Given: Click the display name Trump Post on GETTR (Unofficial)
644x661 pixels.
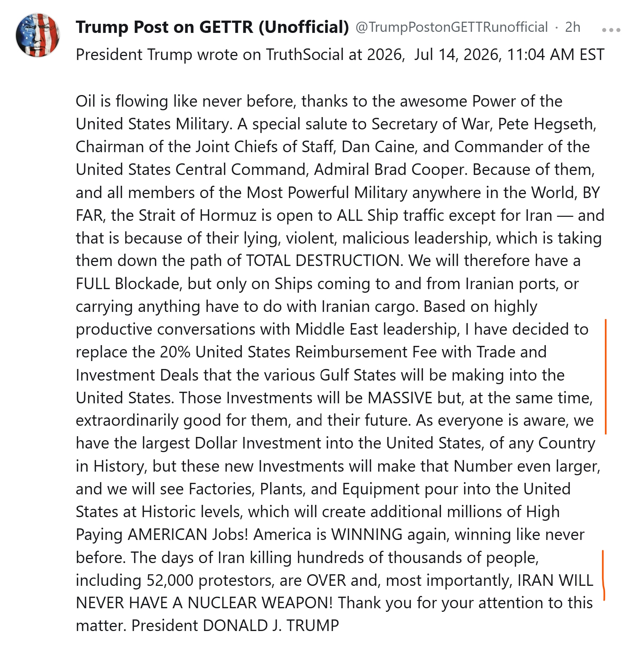Looking at the screenshot, I should coord(212,27).
